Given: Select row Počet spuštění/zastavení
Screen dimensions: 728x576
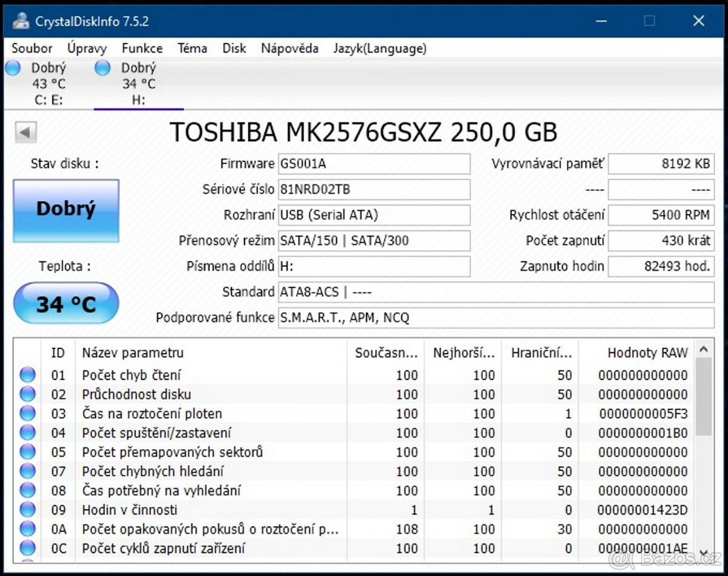Looking at the screenshot, I should click(354, 433).
